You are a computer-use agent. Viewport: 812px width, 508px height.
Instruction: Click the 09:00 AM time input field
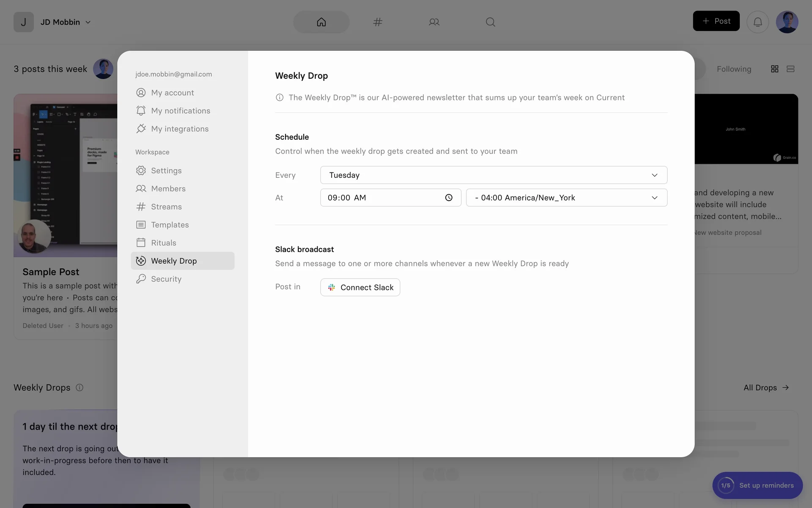click(x=381, y=198)
